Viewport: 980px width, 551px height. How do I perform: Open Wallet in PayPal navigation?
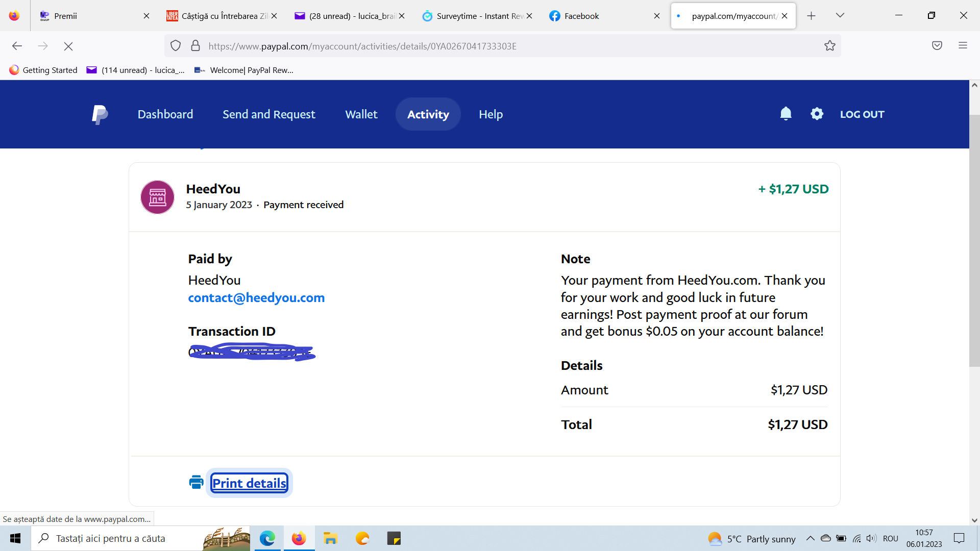pyautogui.click(x=361, y=114)
